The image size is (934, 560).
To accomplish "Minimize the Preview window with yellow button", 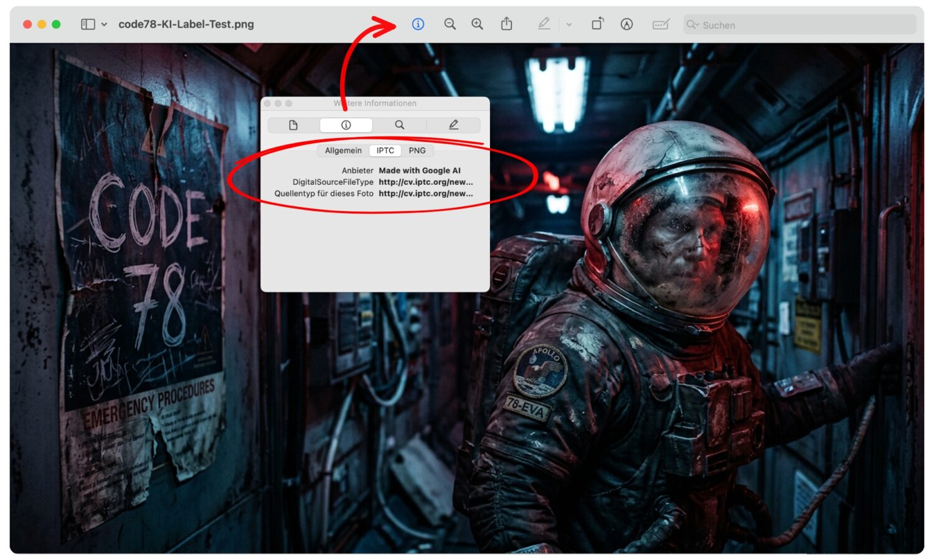I will coord(42,24).
